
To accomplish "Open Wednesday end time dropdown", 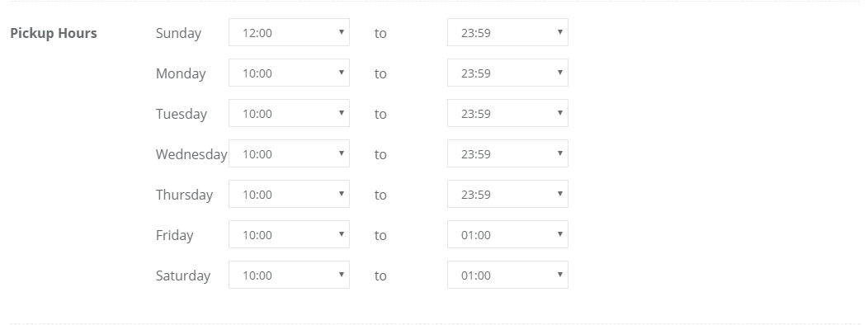I will (507, 153).
